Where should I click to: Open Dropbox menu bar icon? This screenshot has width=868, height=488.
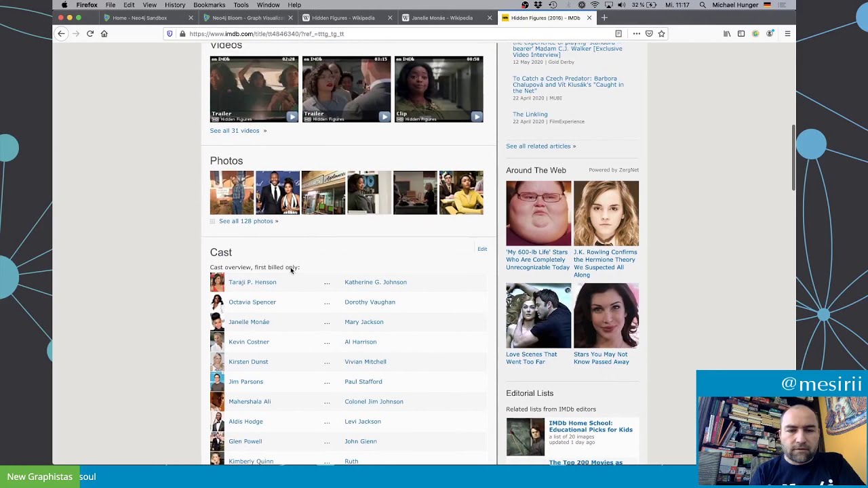tap(538, 5)
